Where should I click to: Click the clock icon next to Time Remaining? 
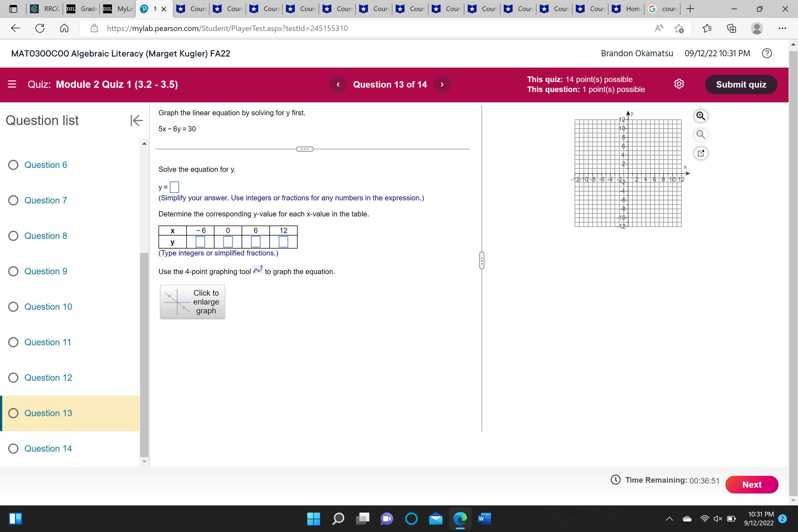pyautogui.click(x=615, y=480)
